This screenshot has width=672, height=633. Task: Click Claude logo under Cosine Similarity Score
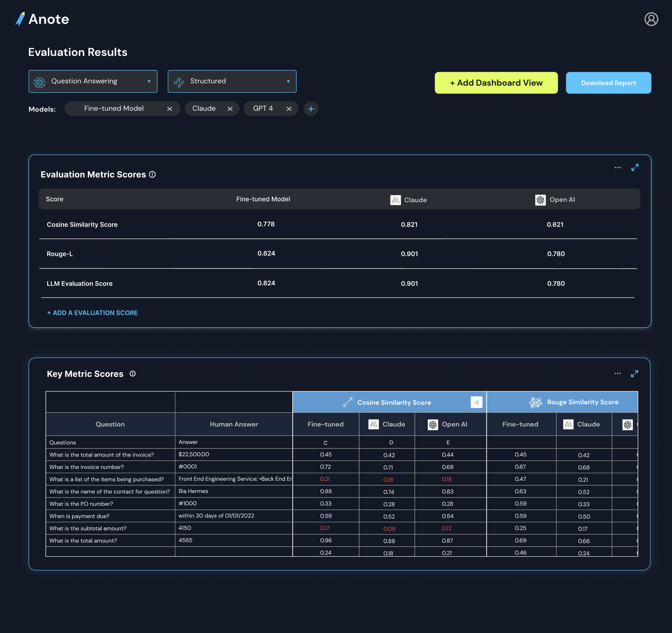tap(374, 424)
